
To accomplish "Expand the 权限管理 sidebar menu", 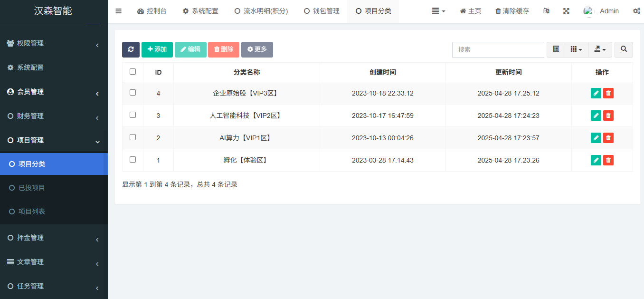I will click(x=54, y=43).
